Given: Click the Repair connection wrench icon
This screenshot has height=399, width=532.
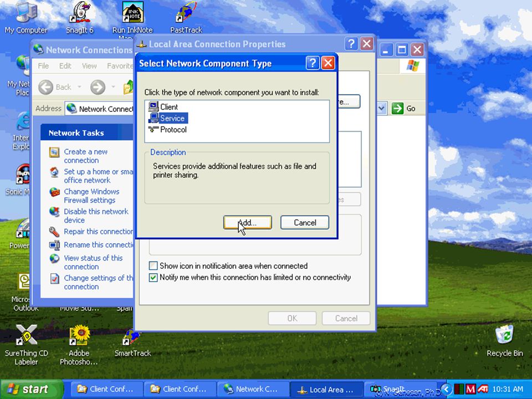Looking at the screenshot, I should [x=54, y=232].
